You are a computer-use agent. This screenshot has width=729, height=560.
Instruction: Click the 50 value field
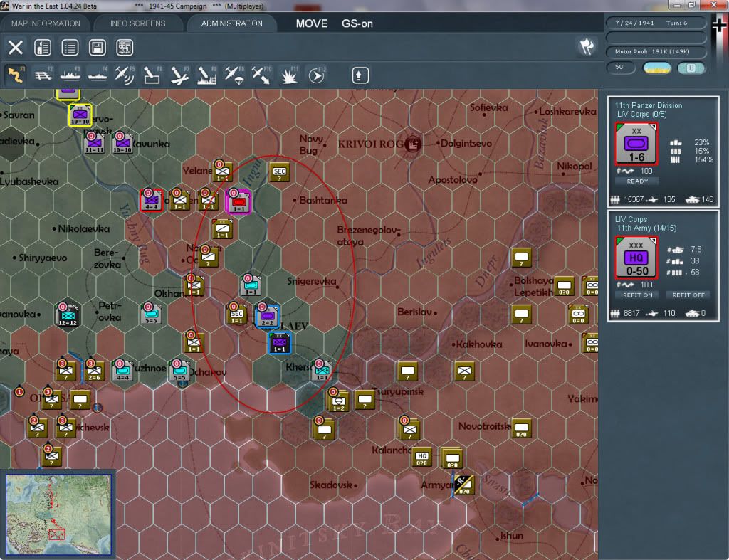[621, 68]
